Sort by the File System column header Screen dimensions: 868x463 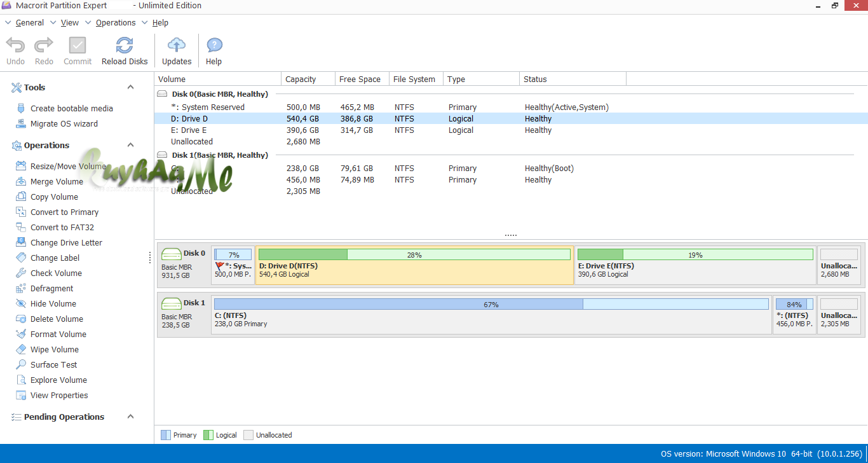pyautogui.click(x=416, y=79)
